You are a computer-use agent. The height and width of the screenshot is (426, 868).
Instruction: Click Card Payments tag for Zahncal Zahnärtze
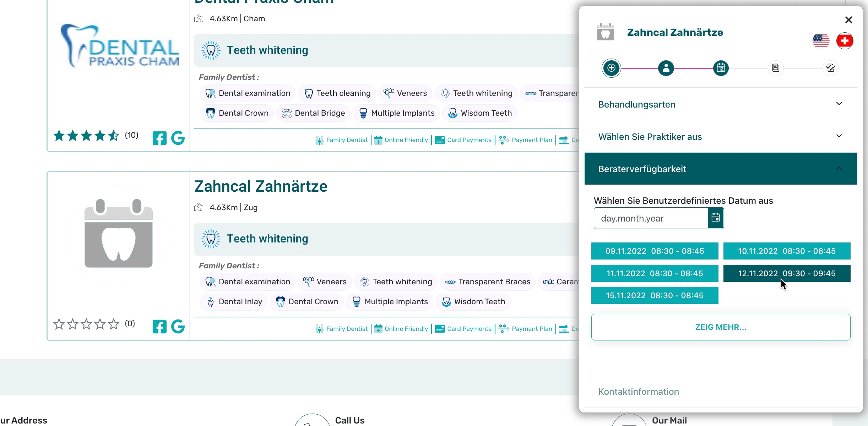coord(463,329)
